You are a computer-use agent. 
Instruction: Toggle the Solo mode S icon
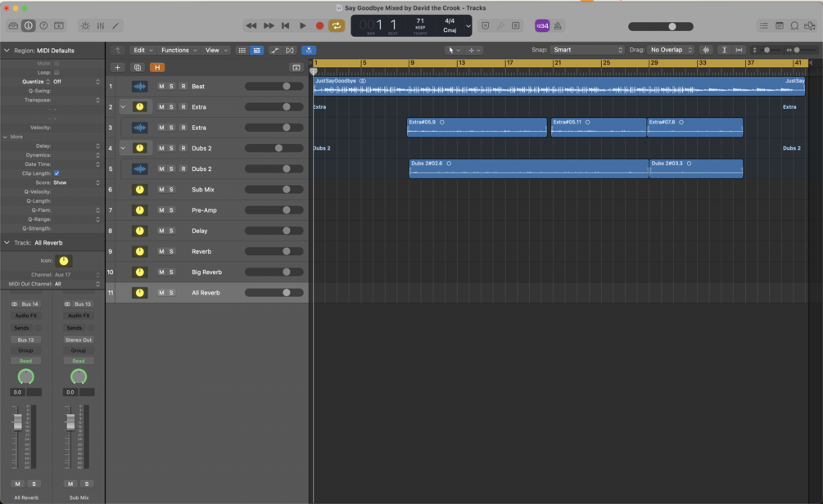point(516,25)
